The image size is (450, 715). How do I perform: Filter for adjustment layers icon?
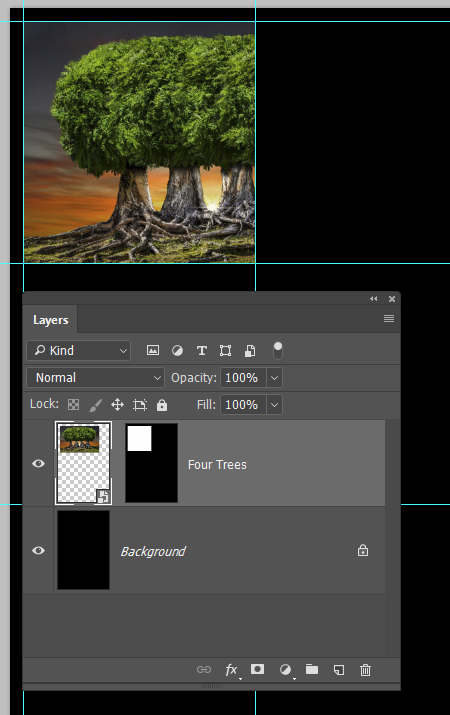click(177, 350)
